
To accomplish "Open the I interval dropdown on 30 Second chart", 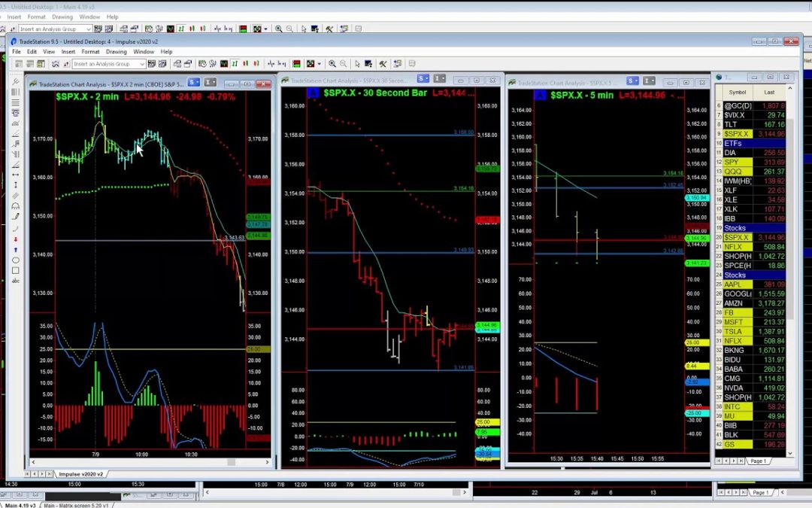I will (440, 78).
